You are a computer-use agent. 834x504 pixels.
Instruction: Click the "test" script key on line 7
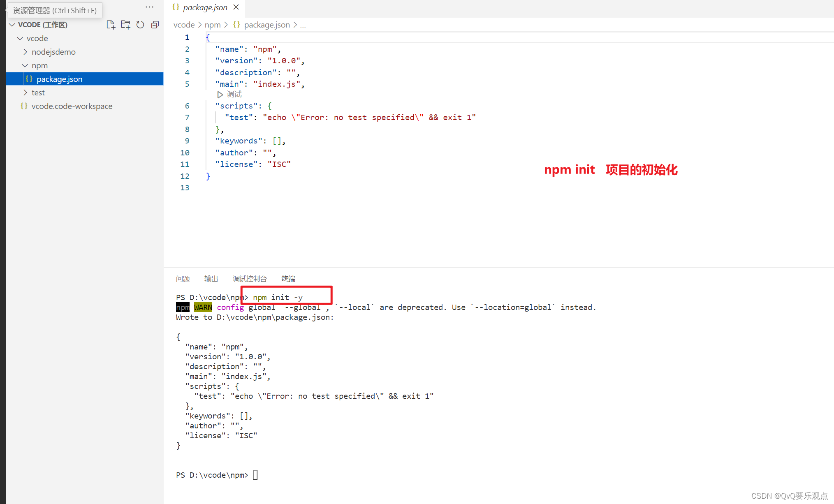pyautogui.click(x=239, y=118)
